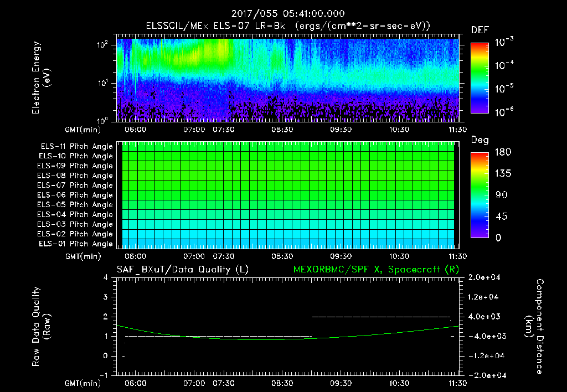Viewport: 567px width, 392px height.
Task: Select the ELS-04 Pitch Angle row label
Action: [x=75, y=215]
